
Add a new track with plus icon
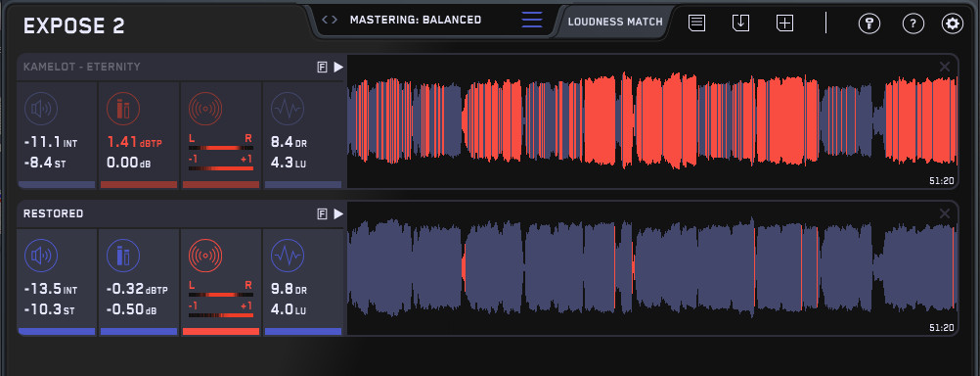click(784, 23)
